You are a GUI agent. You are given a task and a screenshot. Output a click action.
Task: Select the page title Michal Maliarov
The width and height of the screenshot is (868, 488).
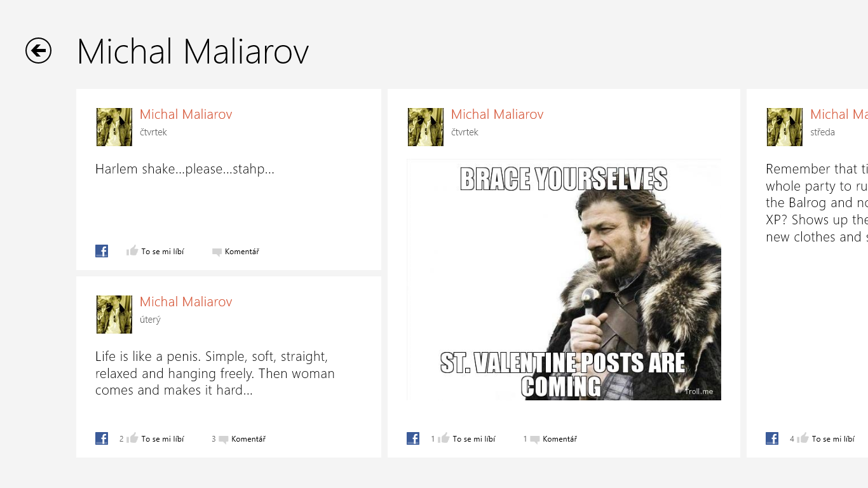(193, 51)
